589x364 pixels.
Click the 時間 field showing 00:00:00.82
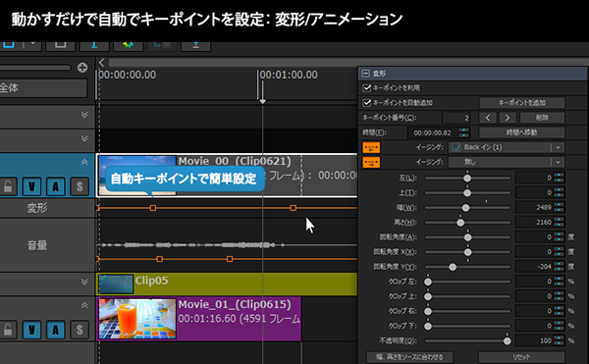click(433, 132)
